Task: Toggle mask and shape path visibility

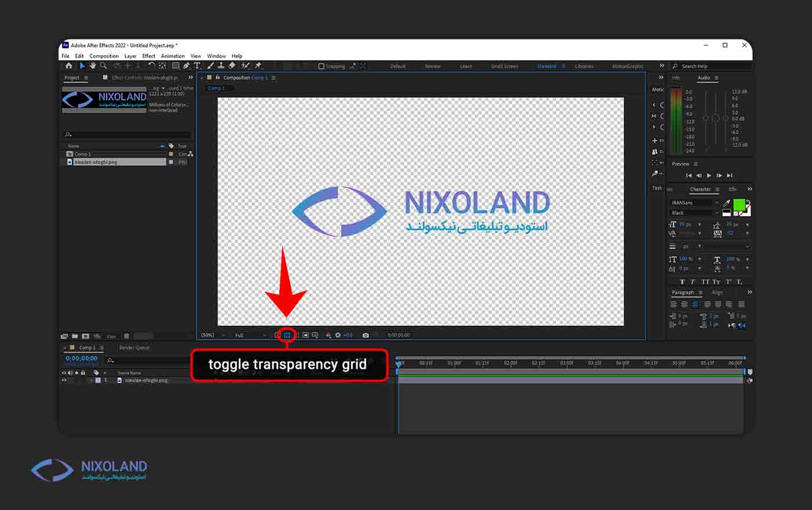Action: (298, 335)
